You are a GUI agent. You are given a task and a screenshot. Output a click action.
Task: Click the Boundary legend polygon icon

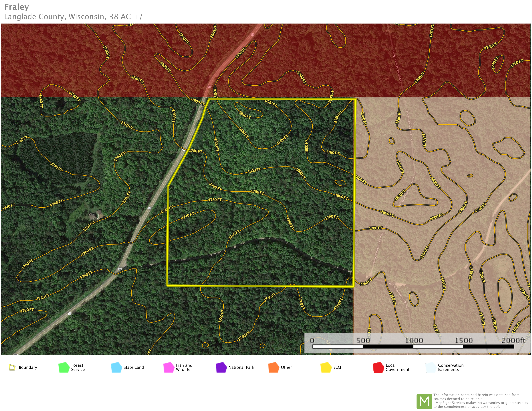point(12,367)
